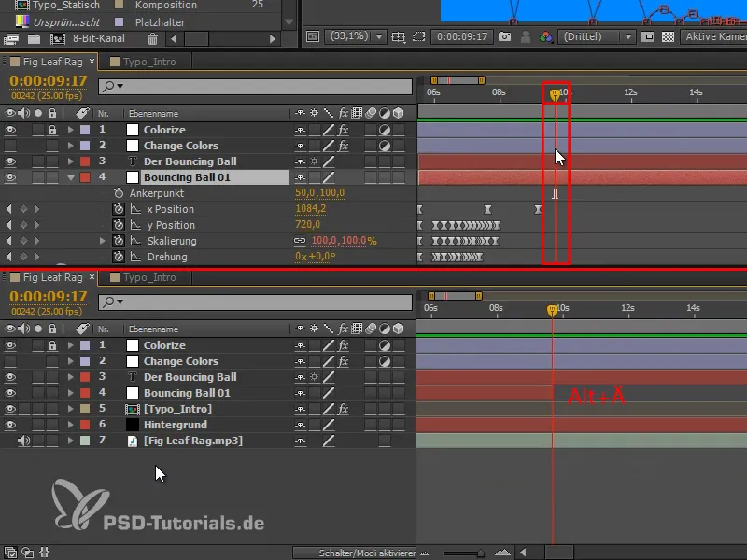Click the y Position stopwatch

(119, 225)
